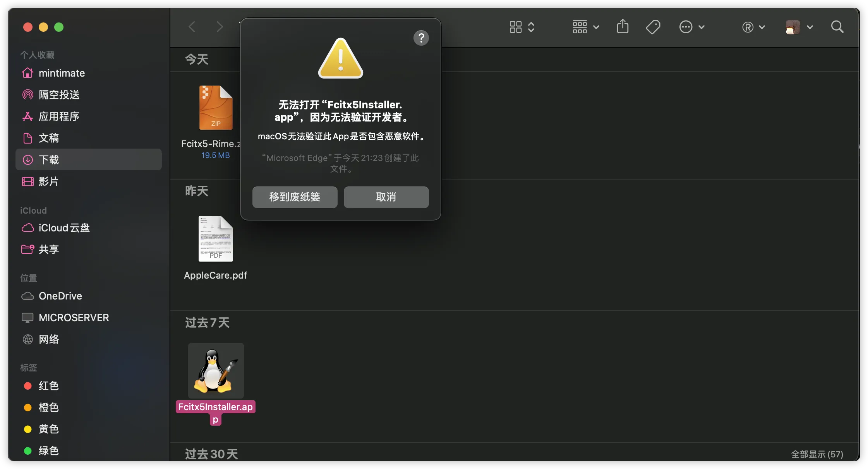Click the green full-screen window button
868x469 pixels.
coord(59,27)
